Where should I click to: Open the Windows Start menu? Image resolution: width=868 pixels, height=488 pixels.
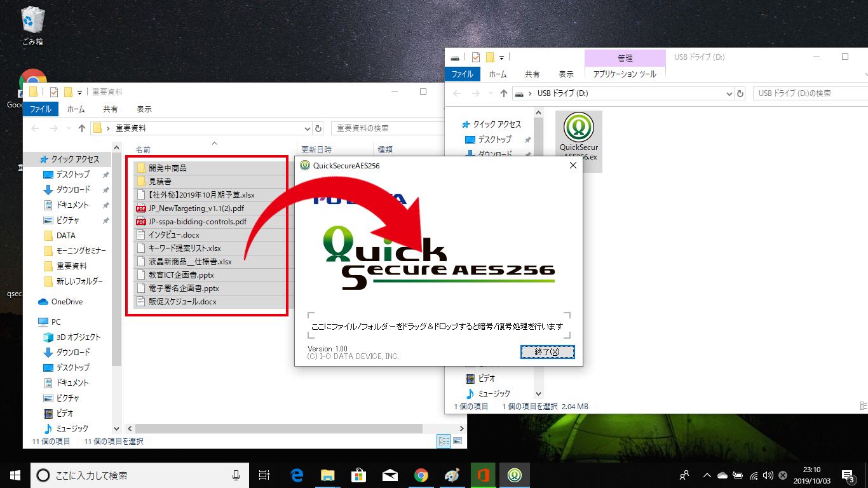tap(15, 475)
